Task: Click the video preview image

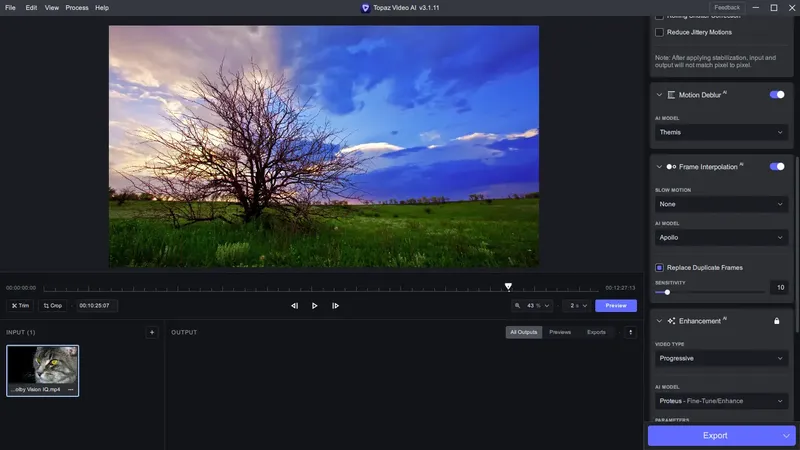Action: (x=323, y=146)
